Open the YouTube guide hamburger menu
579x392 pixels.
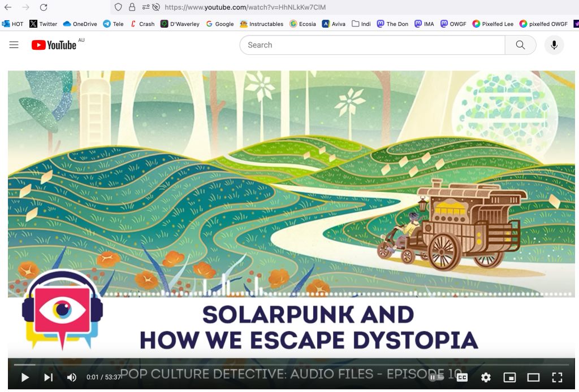(x=14, y=45)
